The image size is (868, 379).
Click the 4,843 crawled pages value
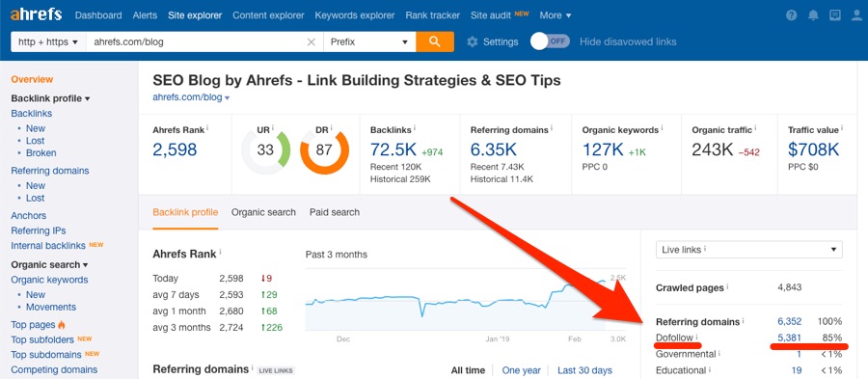[789, 287]
